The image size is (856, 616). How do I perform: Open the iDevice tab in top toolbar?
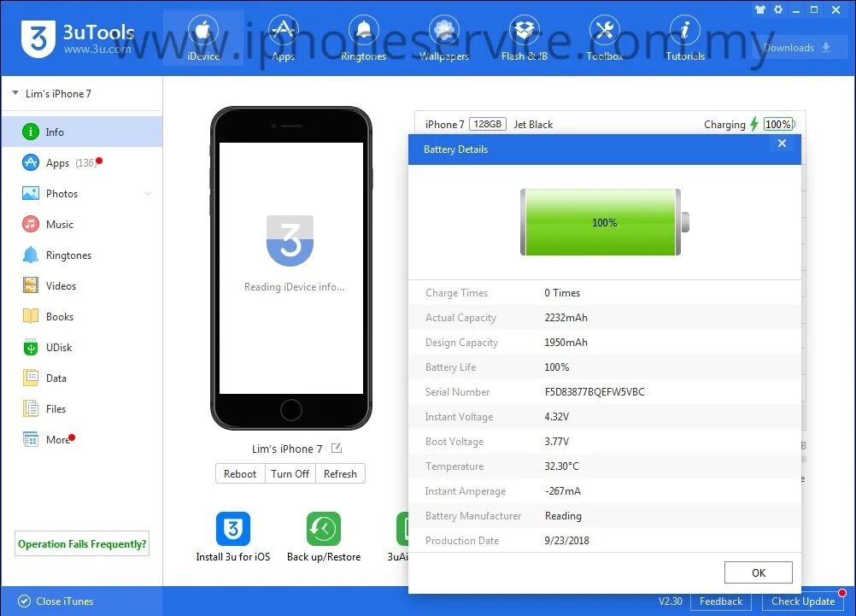point(203,38)
